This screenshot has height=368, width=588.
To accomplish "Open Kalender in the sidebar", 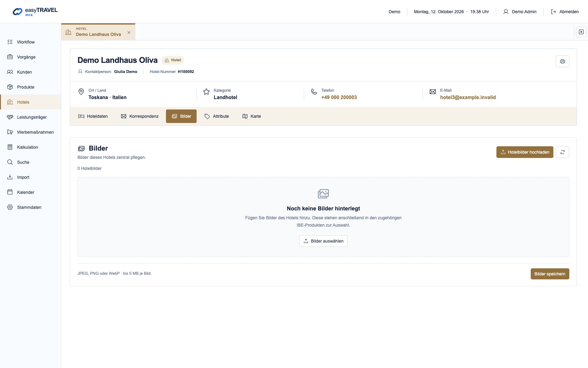I will click(x=30, y=192).
